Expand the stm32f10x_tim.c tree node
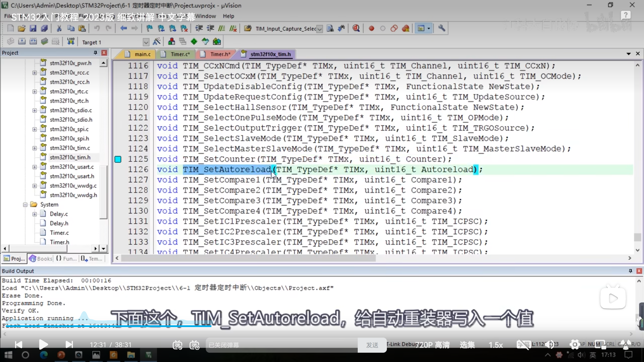This screenshot has width=644, height=362. [x=35, y=148]
